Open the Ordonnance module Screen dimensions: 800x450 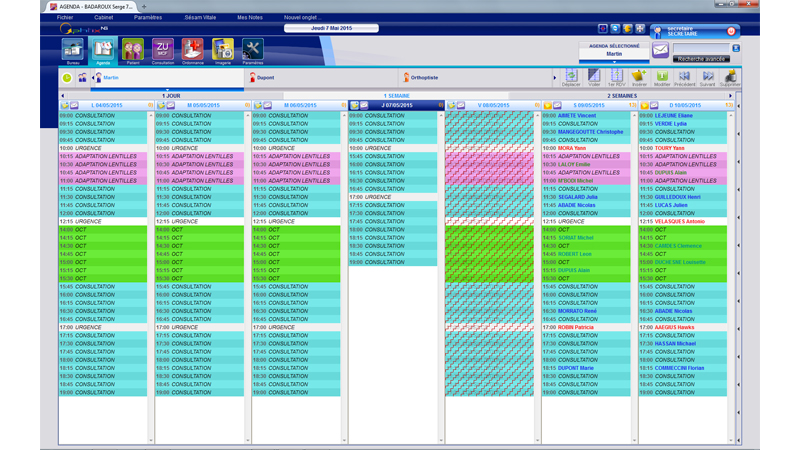click(x=193, y=50)
